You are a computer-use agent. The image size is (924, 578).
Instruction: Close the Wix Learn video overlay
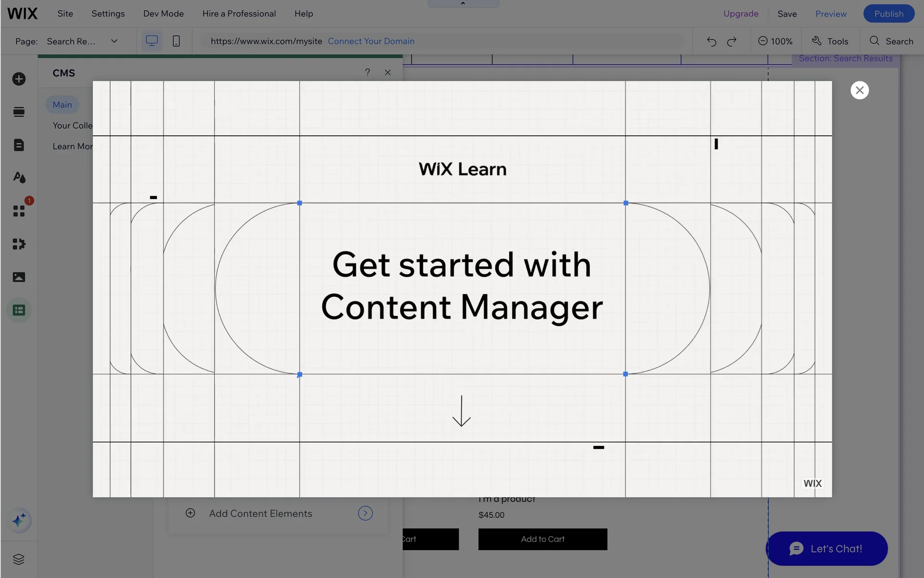(x=860, y=90)
